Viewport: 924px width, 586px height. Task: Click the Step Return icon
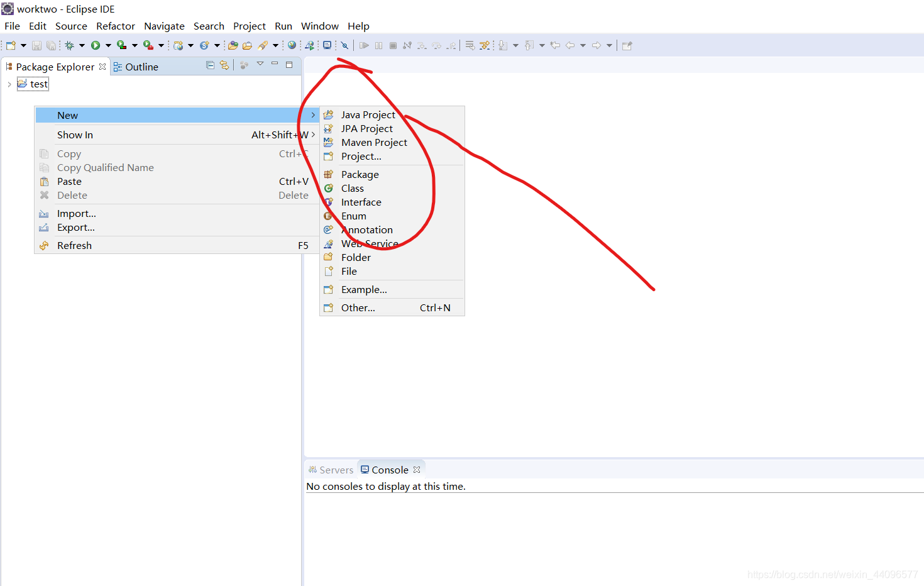[451, 45]
